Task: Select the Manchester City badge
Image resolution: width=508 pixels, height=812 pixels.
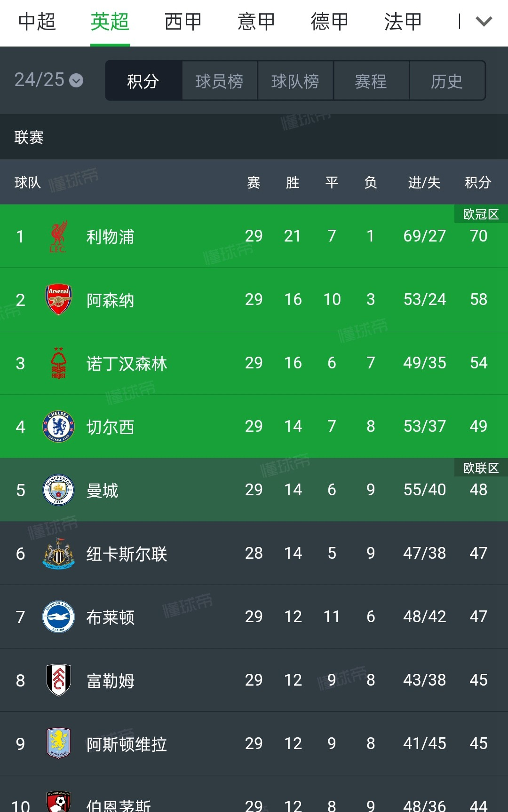Action: coord(58,490)
